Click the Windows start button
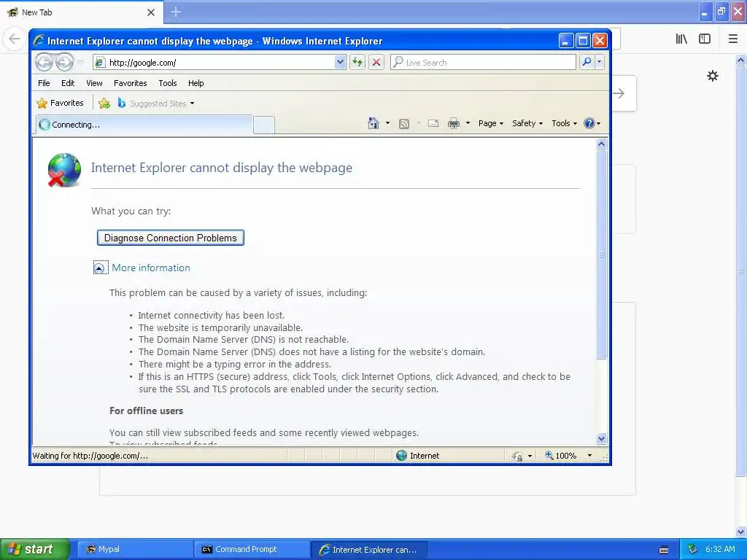Screen dimensions: 747x560 coord(35,549)
